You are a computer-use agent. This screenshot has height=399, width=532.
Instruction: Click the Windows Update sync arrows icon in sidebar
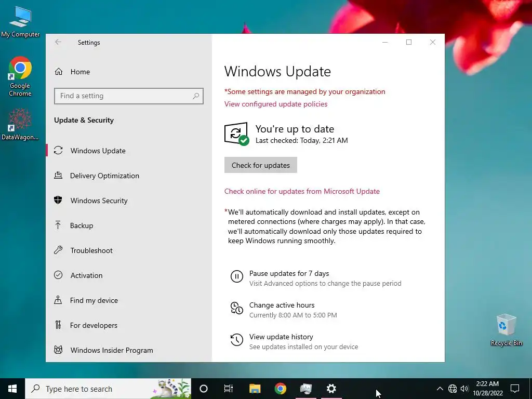(x=58, y=150)
